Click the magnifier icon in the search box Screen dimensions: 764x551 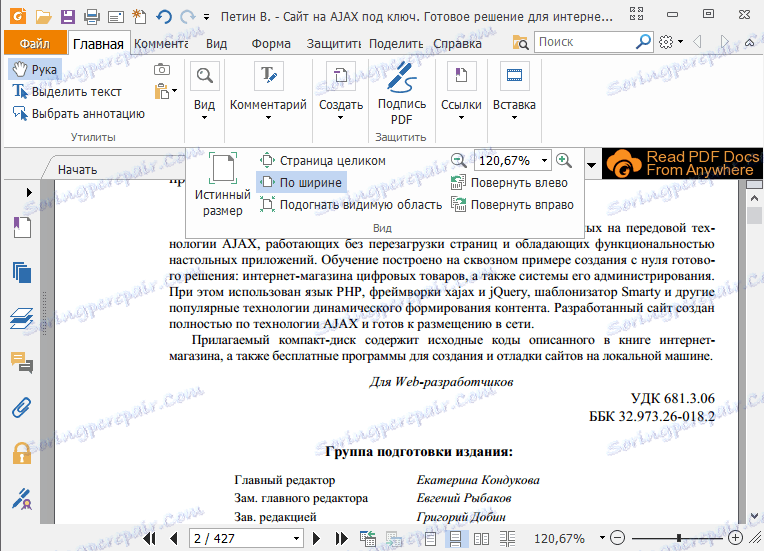point(643,42)
